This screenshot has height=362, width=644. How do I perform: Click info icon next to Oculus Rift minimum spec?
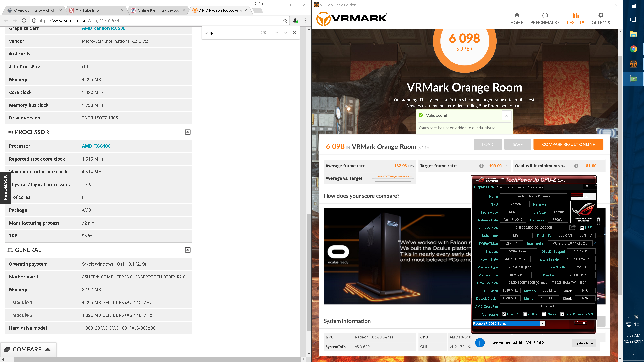click(x=576, y=166)
